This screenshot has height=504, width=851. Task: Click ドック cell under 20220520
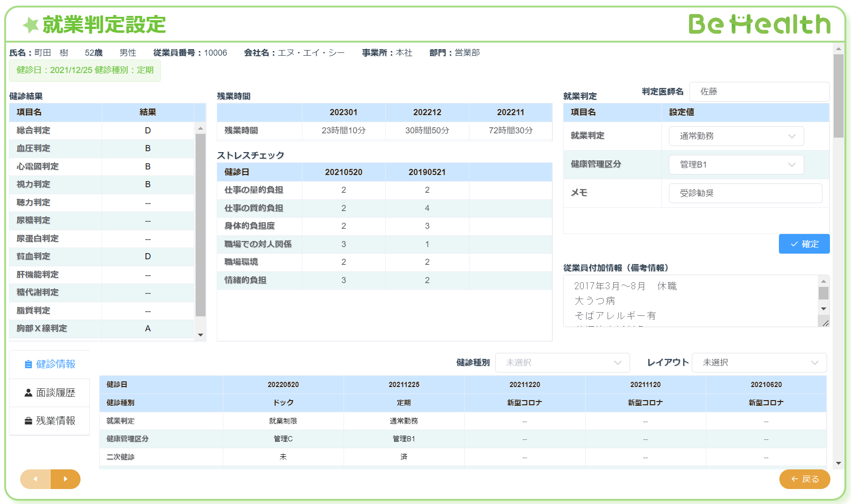pos(283,403)
